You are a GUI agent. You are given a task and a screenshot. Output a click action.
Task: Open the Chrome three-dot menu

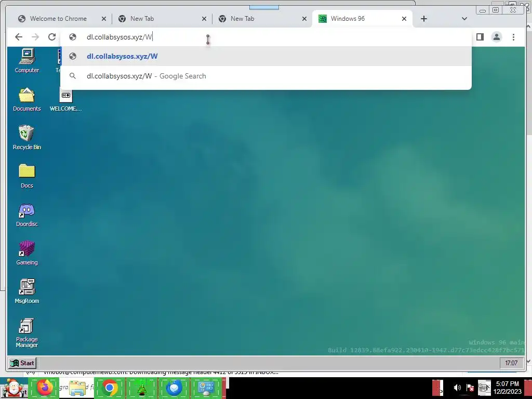[513, 37]
